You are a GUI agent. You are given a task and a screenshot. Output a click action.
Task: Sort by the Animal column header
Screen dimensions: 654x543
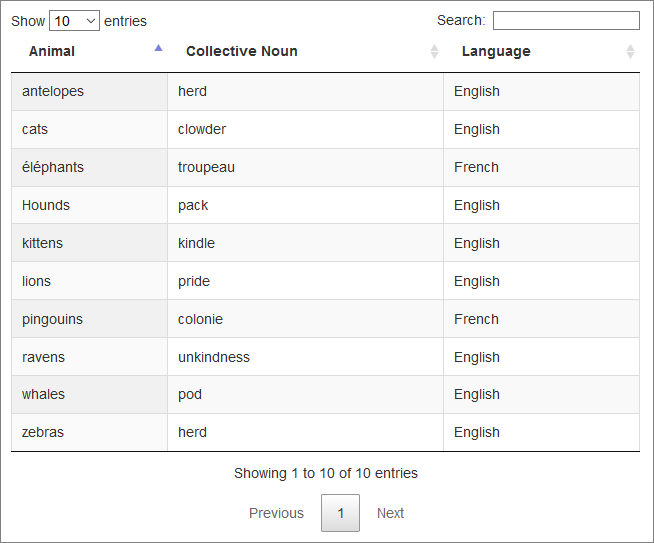[52, 52]
